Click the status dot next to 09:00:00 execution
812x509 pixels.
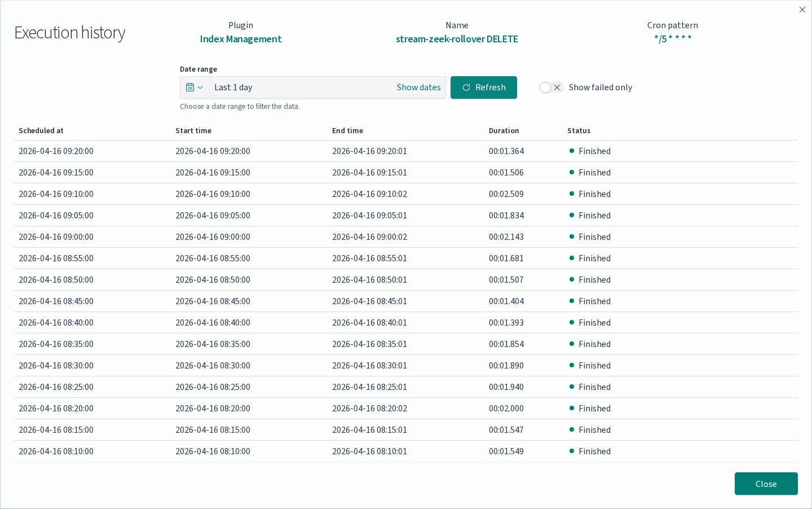click(x=572, y=236)
